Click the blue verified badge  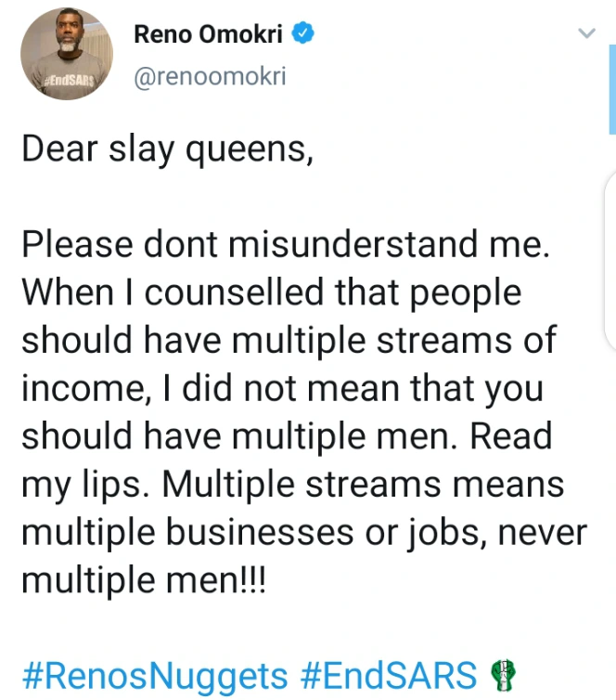pos(302,34)
